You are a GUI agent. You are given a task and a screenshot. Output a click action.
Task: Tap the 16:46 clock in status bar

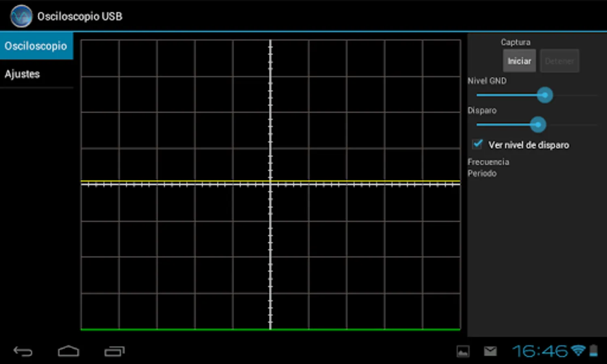pyautogui.click(x=540, y=351)
